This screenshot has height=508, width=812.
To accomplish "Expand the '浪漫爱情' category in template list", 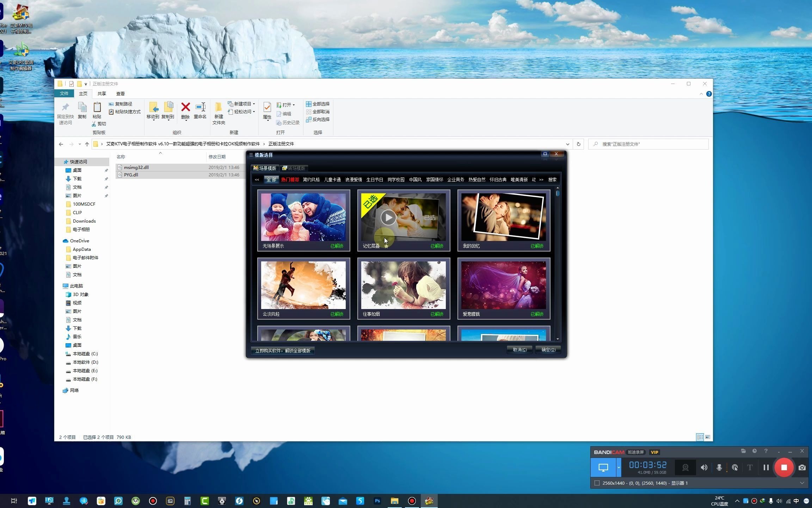I will click(353, 179).
